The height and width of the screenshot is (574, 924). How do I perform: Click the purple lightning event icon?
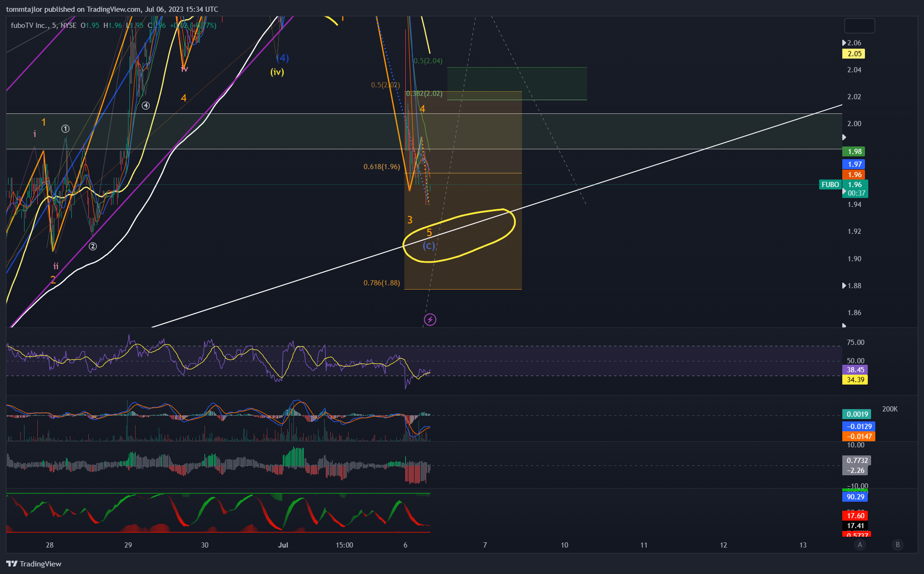click(x=430, y=320)
